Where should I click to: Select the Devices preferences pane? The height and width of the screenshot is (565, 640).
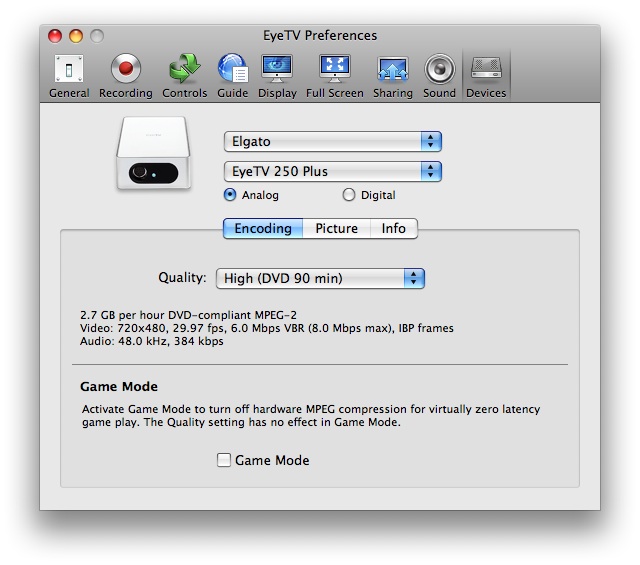click(486, 76)
